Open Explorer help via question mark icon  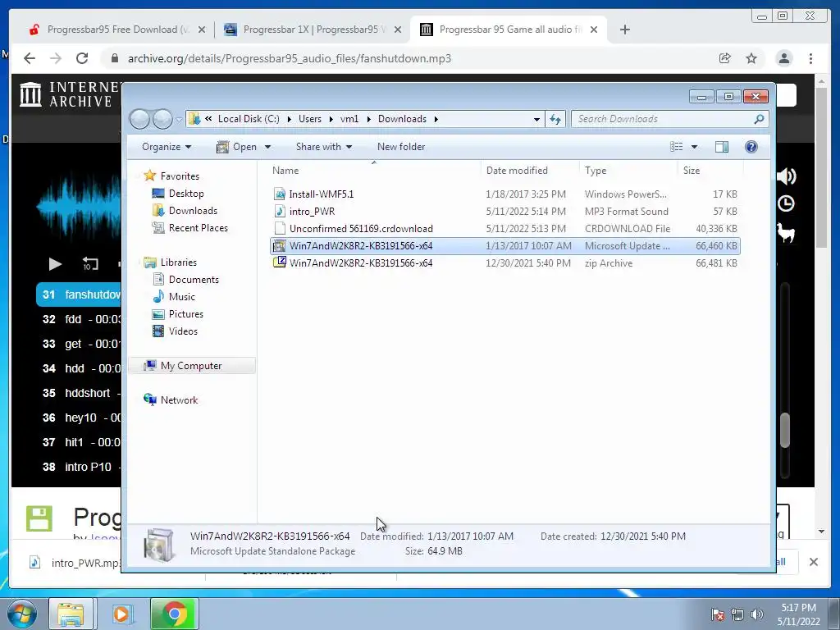point(751,147)
